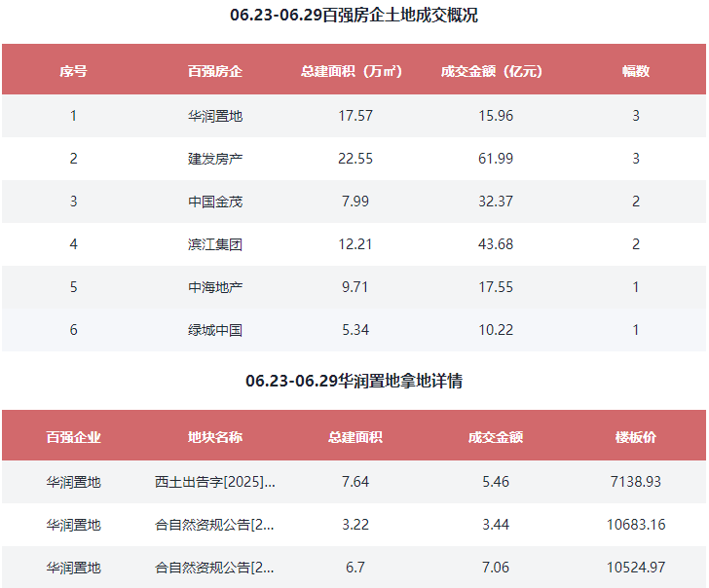The height and width of the screenshot is (588, 709).
Task: Click the 3.22 area value
Action: click(355, 525)
